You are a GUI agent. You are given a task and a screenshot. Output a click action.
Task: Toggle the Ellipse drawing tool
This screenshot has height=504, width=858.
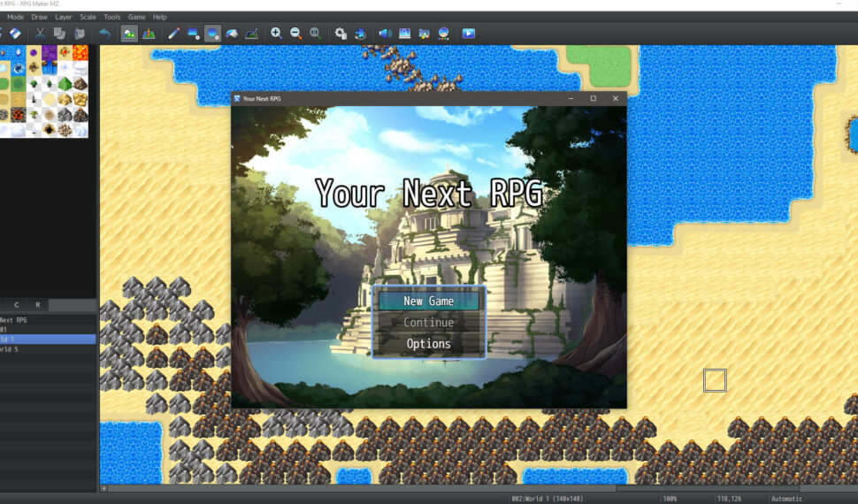(212, 34)
